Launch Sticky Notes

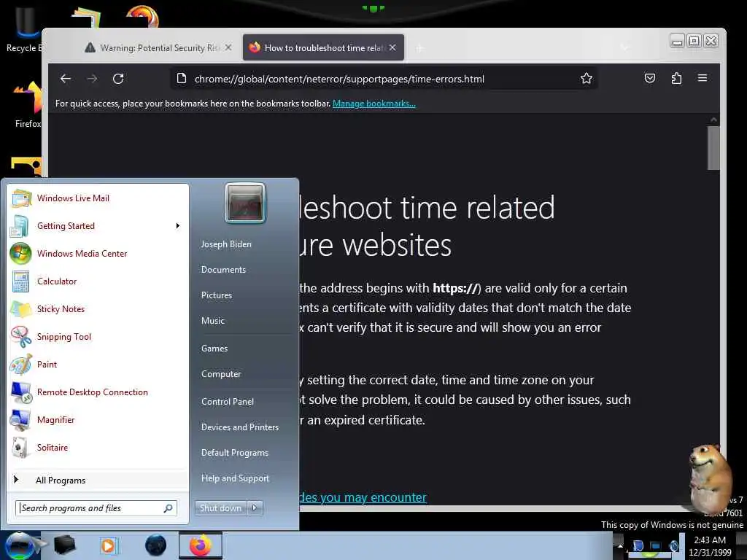point(98,308)
